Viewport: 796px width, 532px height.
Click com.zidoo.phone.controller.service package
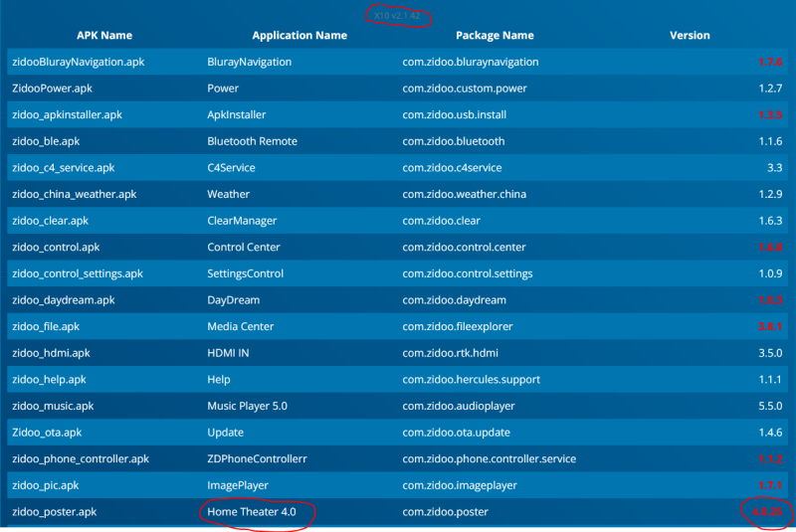tap(490, 459)
